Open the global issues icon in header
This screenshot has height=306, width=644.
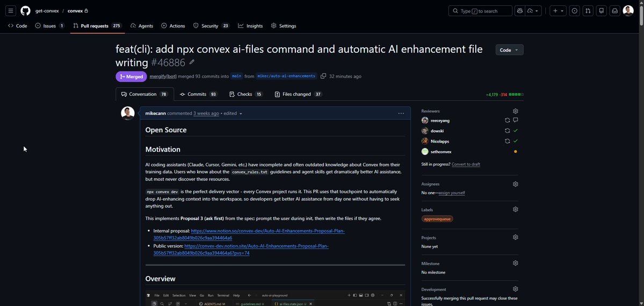[575, 11]
